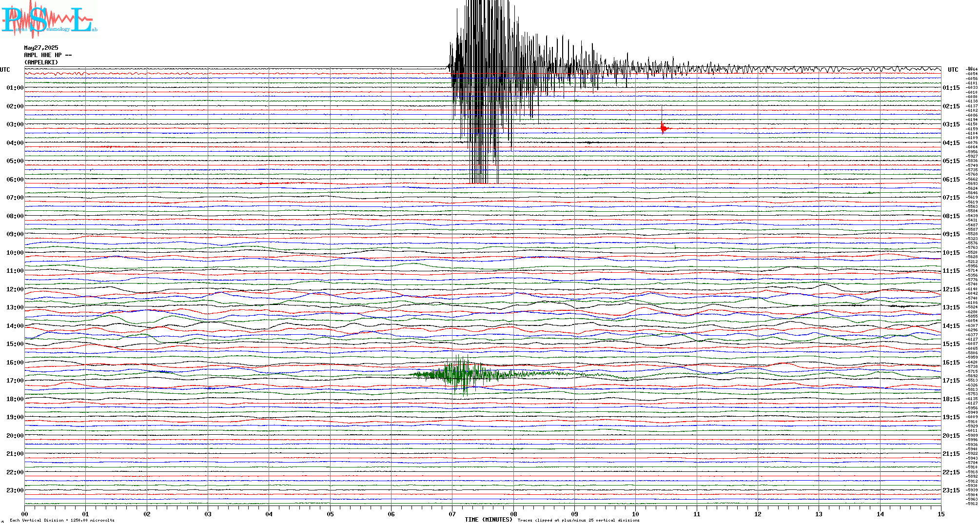Image resolution: width=980 pixels, height=527 pixels.
Task: Click the vertical division 1250.00 microvolts note
Action: click(62, 521)
